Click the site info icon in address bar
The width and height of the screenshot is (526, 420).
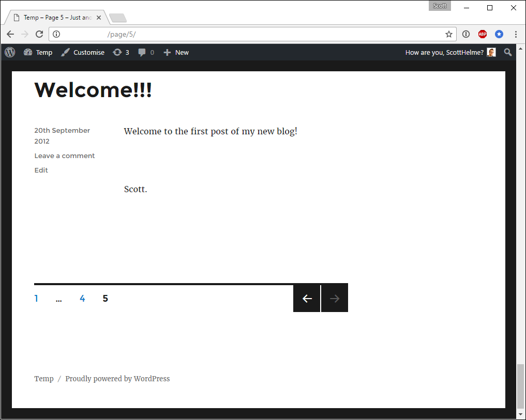coord(55,34)
